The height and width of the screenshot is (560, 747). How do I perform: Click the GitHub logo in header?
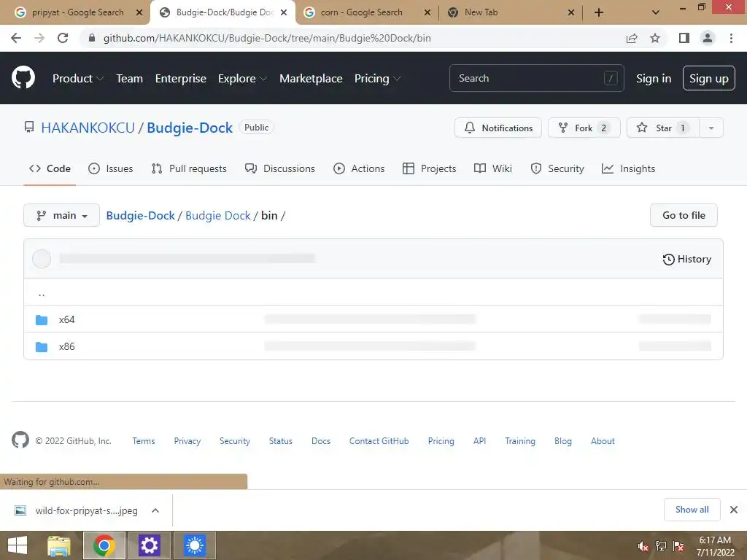pos(23,78)
